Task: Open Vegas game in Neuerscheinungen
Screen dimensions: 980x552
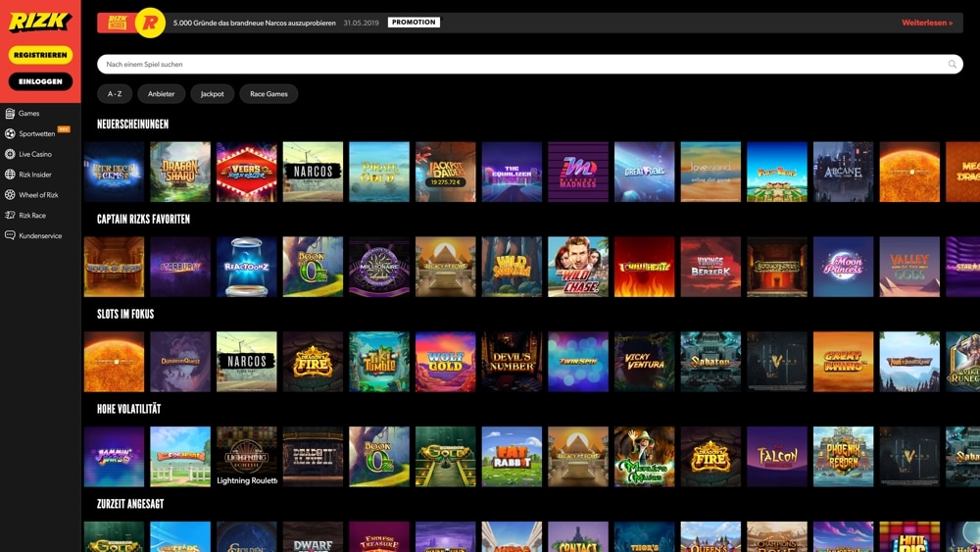Action: 246,172
